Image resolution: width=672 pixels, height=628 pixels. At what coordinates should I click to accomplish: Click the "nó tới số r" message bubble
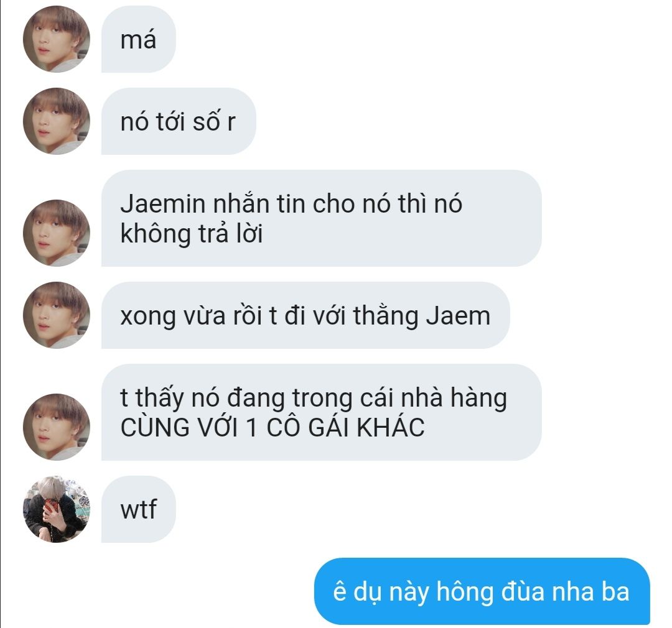pyautogui.click(x=179, y=121)
